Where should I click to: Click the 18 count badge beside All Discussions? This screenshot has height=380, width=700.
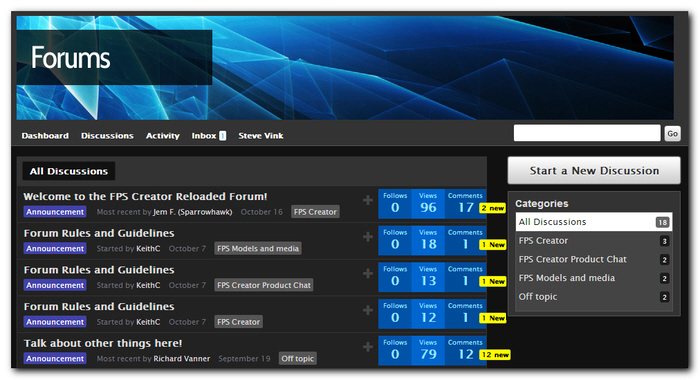[x=662, y=222]
